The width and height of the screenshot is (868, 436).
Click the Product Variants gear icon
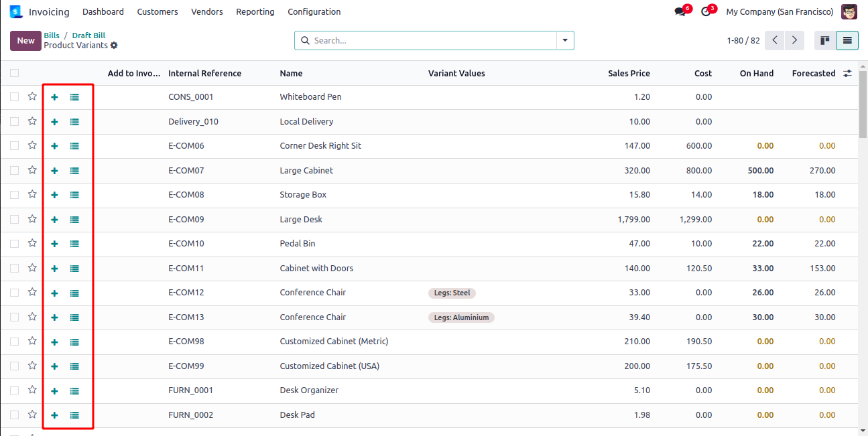(x=114, y=46)
